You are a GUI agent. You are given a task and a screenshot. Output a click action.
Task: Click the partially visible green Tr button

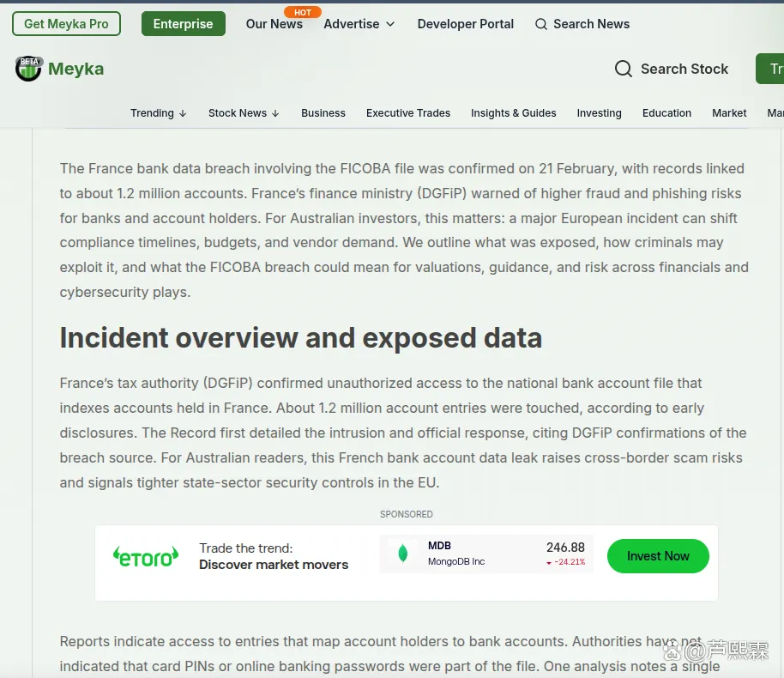770,69
